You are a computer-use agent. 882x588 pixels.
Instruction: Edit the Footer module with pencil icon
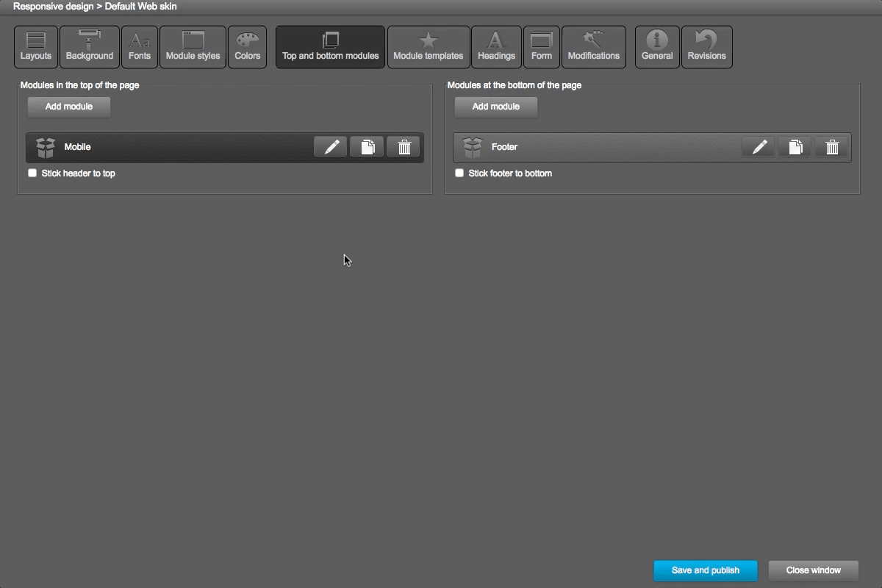click(759, 147)
